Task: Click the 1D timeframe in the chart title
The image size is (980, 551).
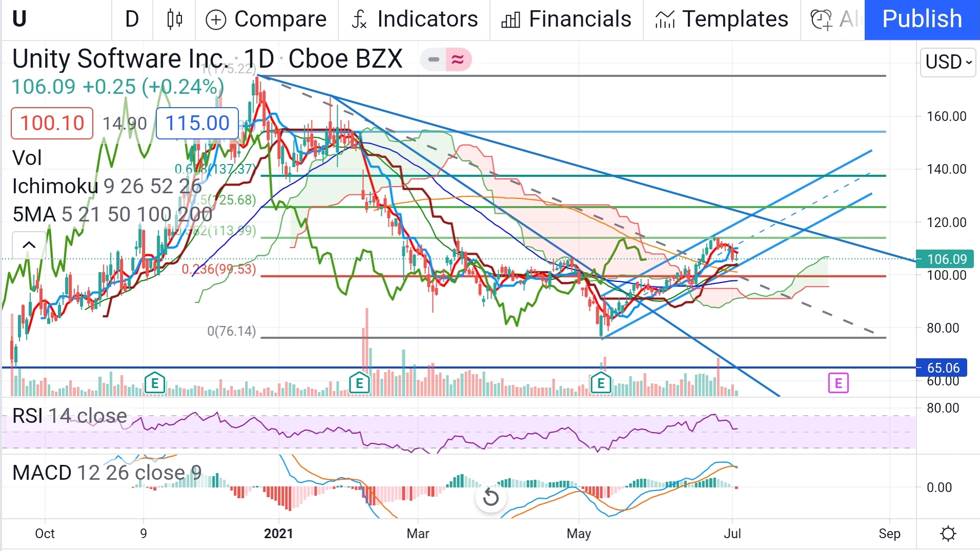Action: click(x=259, y=58)
